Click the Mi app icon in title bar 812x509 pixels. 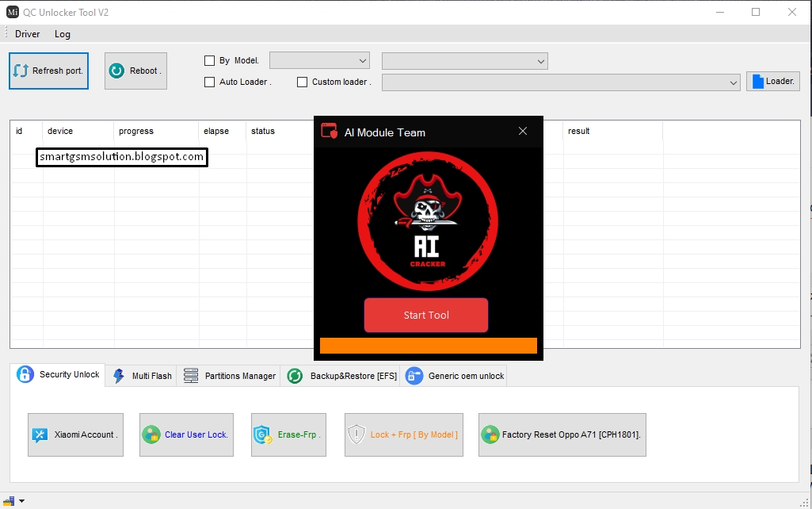point(13,12)
